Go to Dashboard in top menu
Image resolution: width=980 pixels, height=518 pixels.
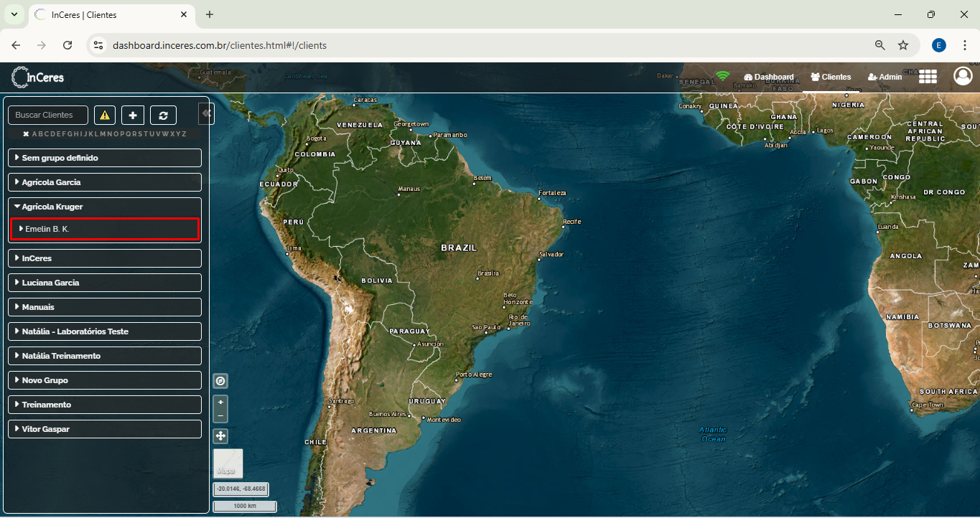click(x=769, y=77)
